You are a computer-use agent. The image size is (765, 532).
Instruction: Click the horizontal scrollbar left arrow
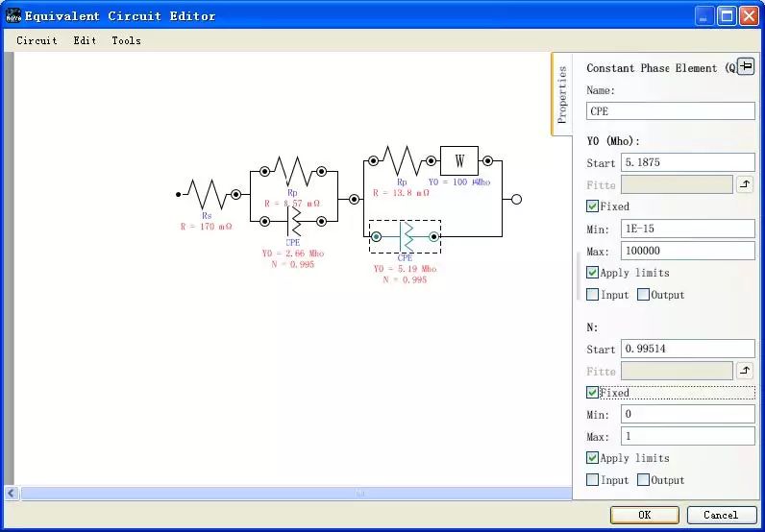(x=12, y=493)
